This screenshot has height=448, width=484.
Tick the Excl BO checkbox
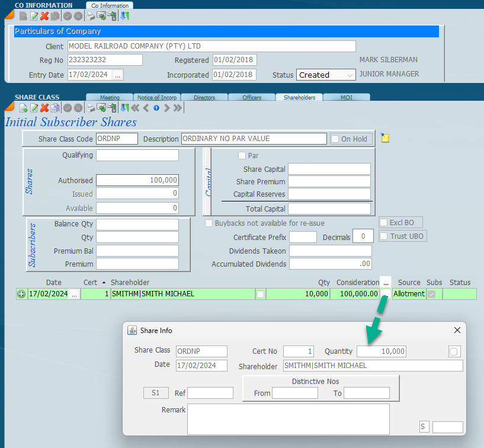384,223
